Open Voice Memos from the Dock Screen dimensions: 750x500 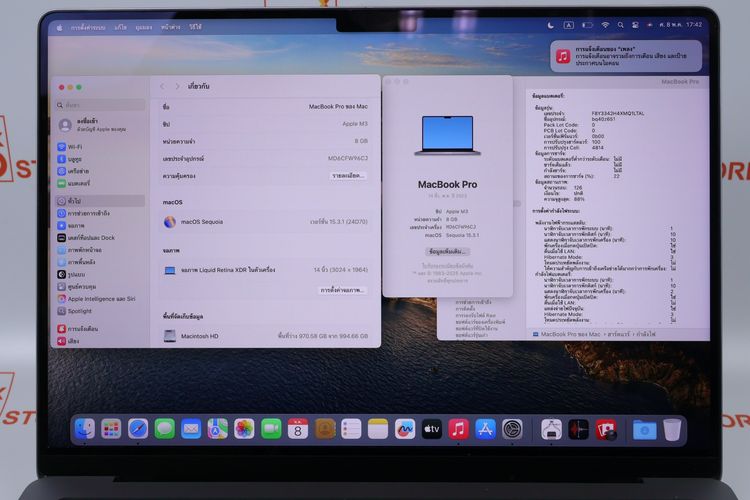578,429
